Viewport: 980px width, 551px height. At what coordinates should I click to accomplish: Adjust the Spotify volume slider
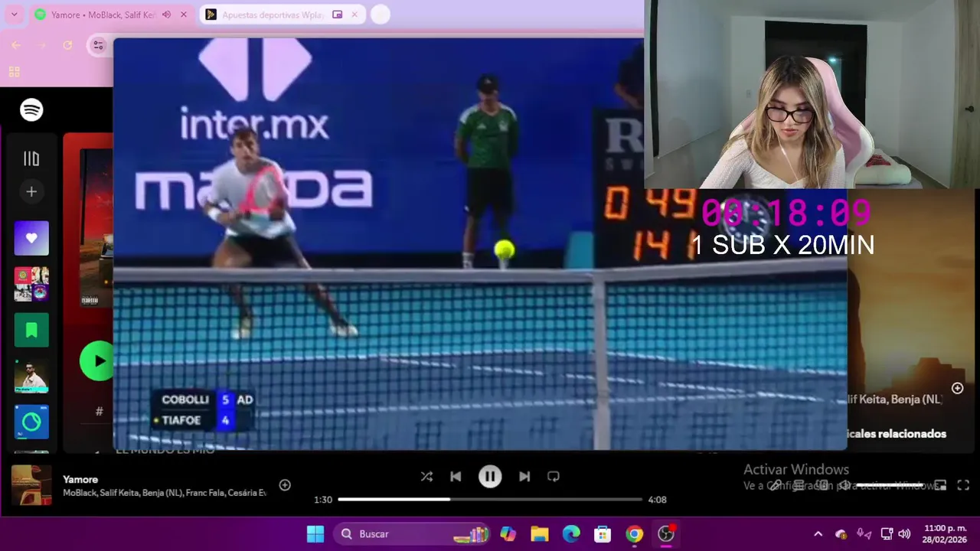pyautogui.click(x=890, y=485)
